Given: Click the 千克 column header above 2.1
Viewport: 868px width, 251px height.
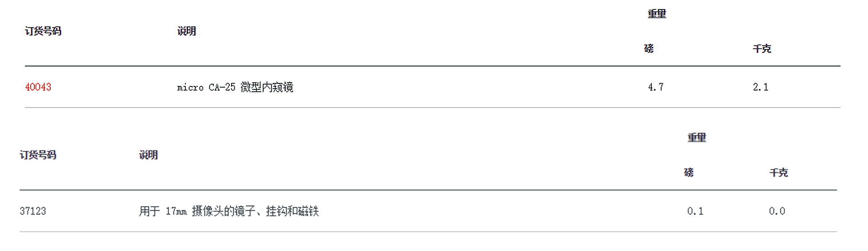Looking at the screenshot, I should pos(762,49).
